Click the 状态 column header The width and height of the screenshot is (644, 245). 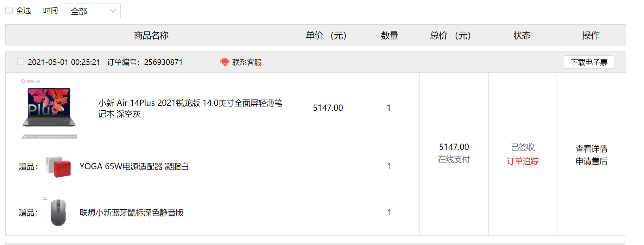coord(522,35)
